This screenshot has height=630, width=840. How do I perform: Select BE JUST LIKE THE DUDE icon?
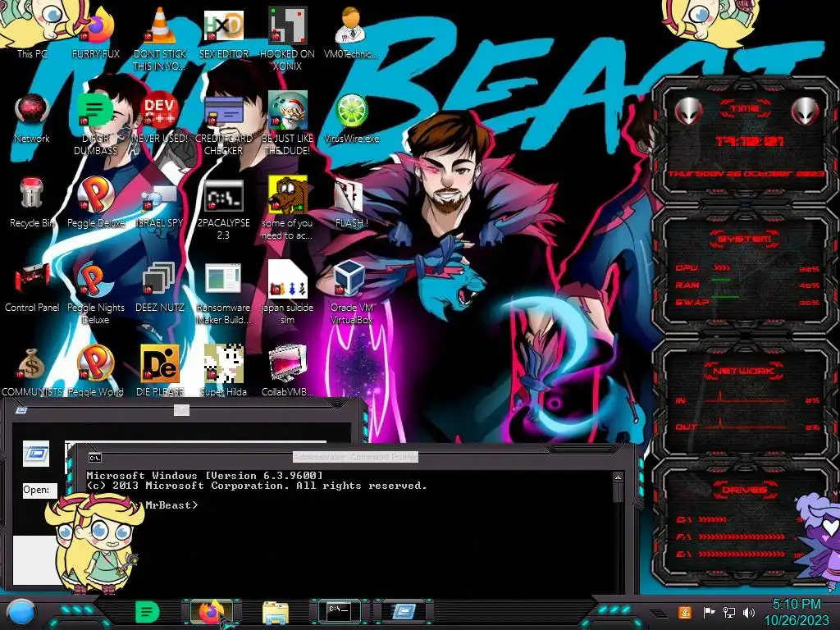click(287, 123)
